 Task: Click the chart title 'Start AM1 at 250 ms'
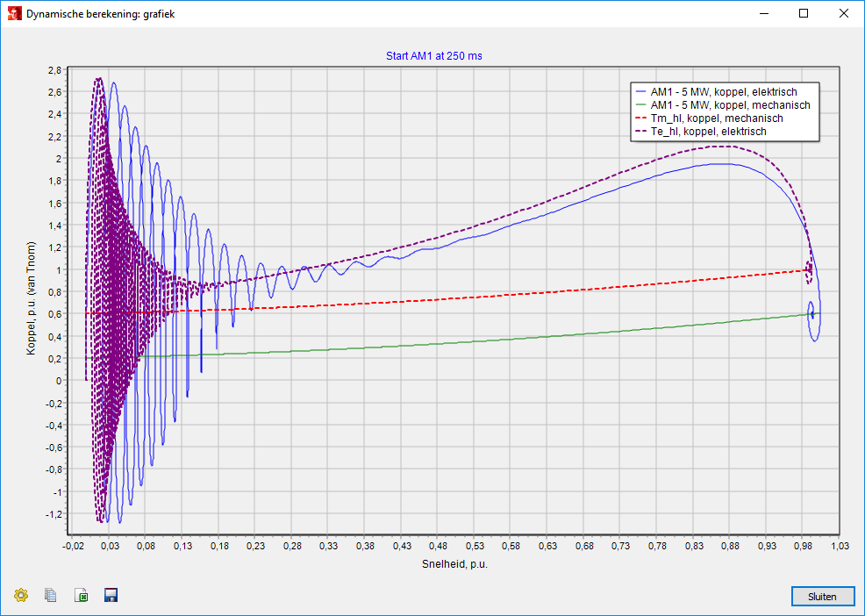433,56
